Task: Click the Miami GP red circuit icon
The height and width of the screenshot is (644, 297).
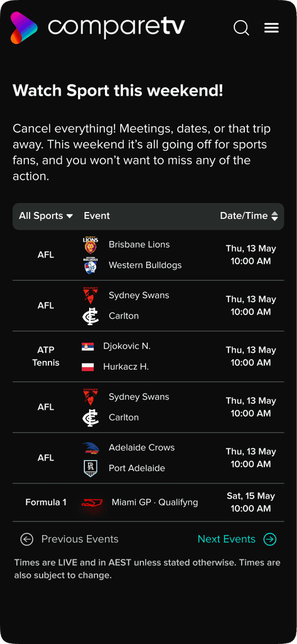Action: (92, 502)
